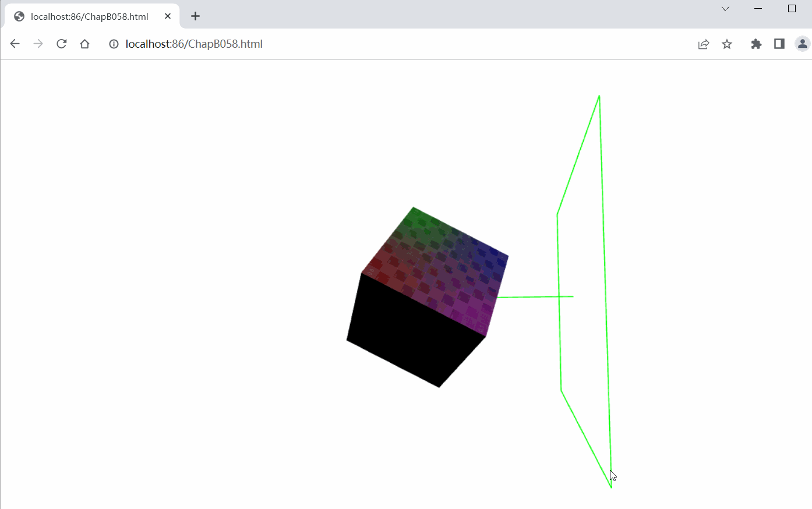Open the tab search chevron

click(x=725, y=9)
